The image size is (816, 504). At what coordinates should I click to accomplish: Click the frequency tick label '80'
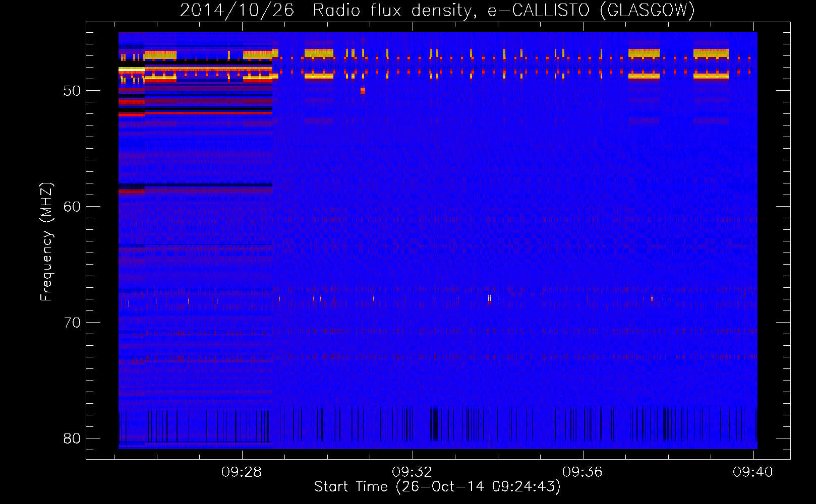[72, 438]
